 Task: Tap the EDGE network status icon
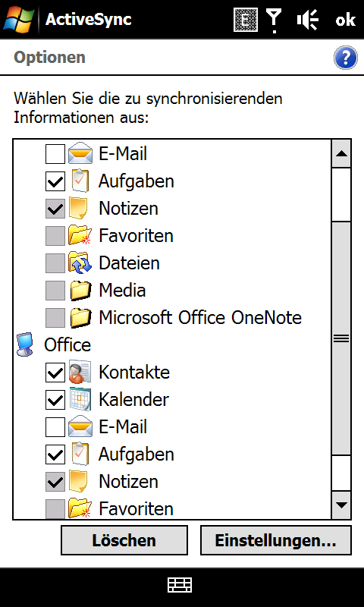246,20
